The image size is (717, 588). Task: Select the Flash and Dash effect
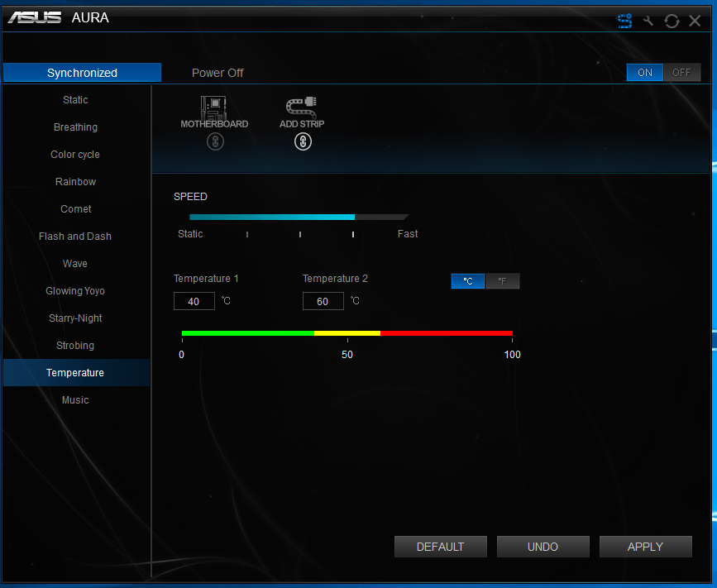[75, 237]
